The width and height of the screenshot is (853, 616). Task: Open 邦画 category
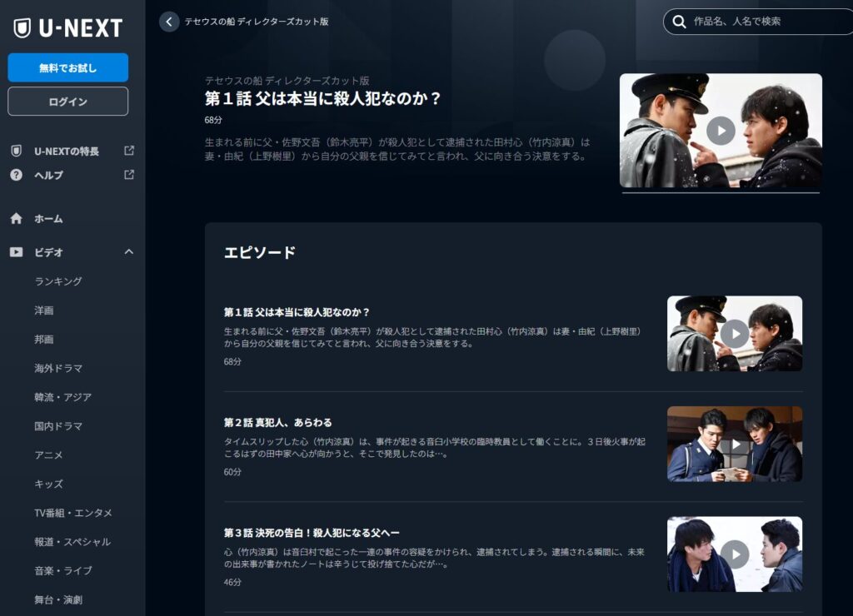click(44, 340)
